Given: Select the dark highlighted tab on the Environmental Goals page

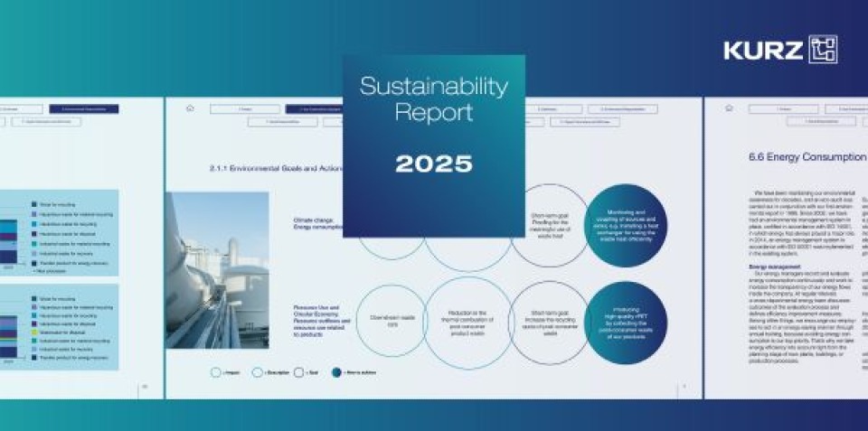Looking at the screenshot, I should point(314,109).
